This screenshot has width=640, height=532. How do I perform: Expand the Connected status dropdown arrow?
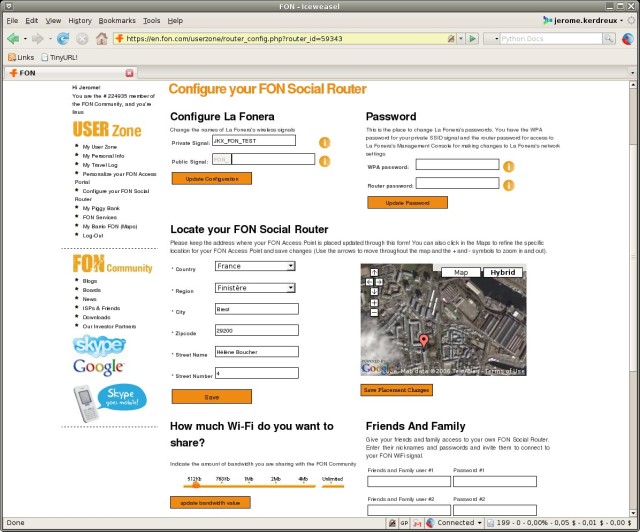click(x=480, y=523)
